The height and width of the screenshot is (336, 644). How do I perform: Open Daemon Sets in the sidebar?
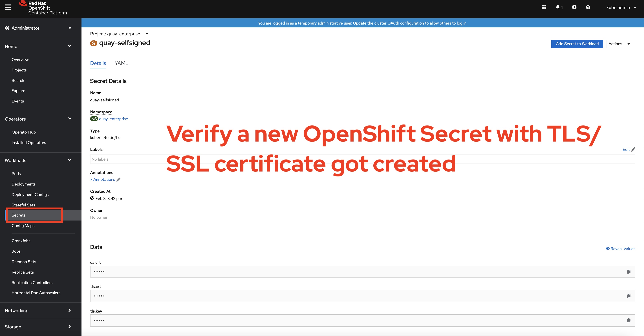click(24, 262)
